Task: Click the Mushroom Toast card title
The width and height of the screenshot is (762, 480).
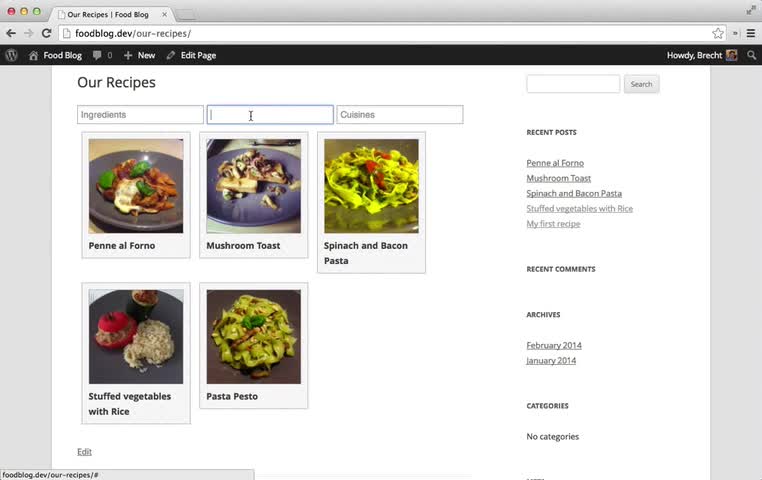Action: (243, 245)
